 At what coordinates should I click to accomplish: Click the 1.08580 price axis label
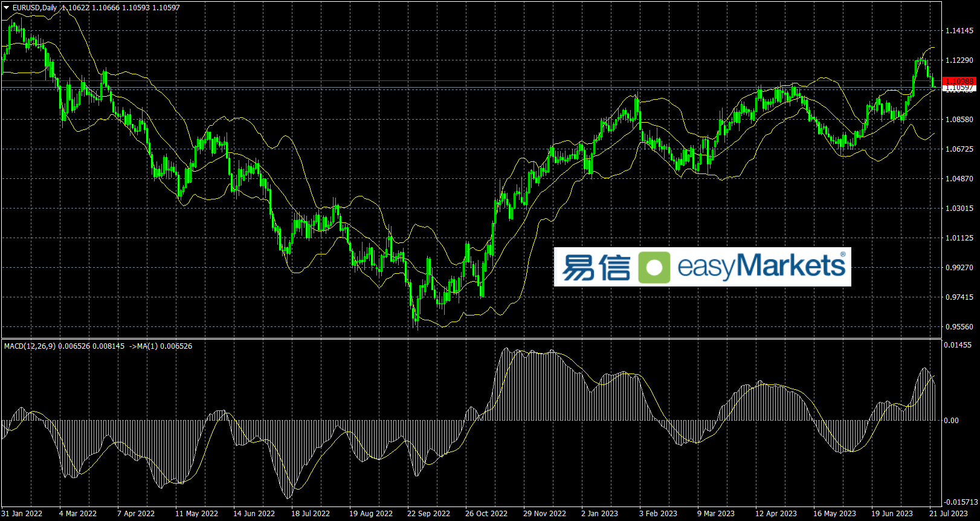tap(959, 120)
